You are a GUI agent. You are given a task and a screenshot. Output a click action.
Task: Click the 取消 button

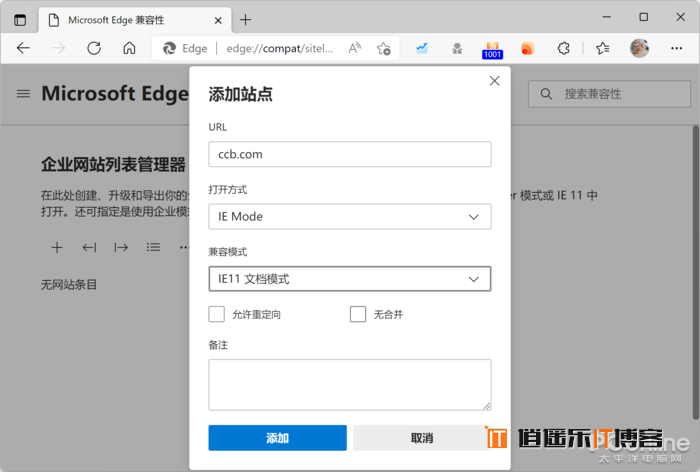click(421, 438)
